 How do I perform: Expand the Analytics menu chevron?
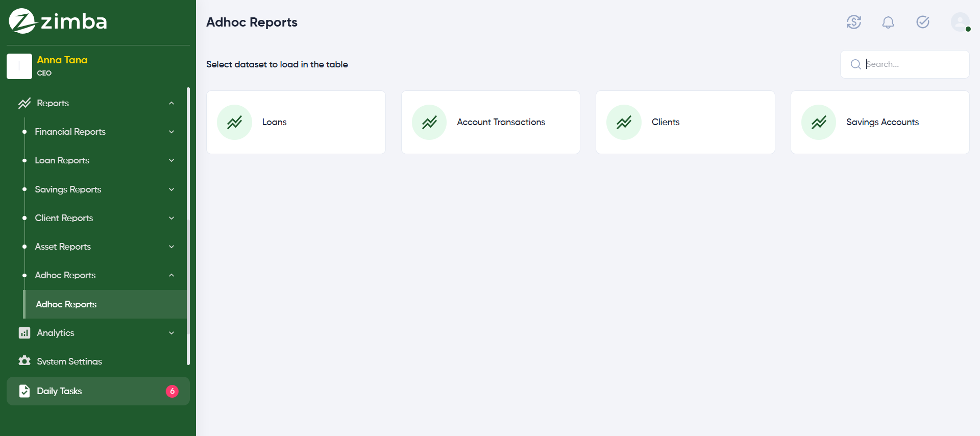(171, 333)
